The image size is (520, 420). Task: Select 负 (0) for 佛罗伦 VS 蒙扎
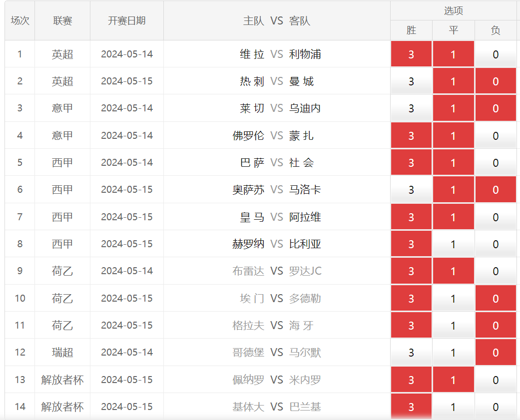(x=496, y=135)
